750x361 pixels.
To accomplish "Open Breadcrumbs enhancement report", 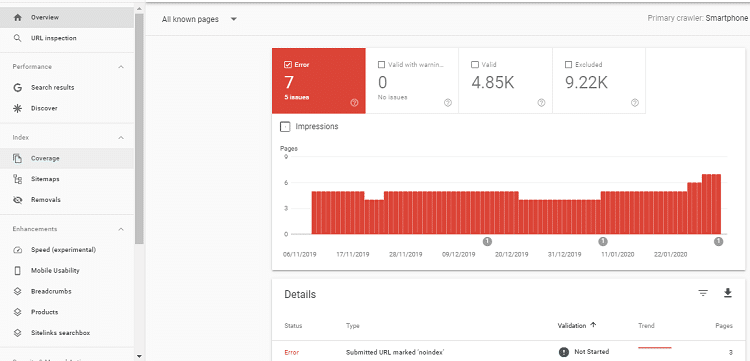I will pos(67,291).
